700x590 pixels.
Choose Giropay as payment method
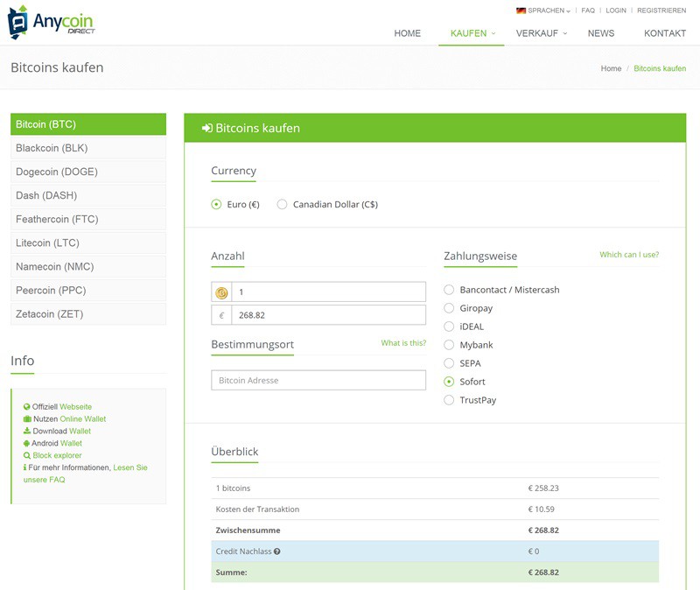pyautogui.click(x=450, y=308)
